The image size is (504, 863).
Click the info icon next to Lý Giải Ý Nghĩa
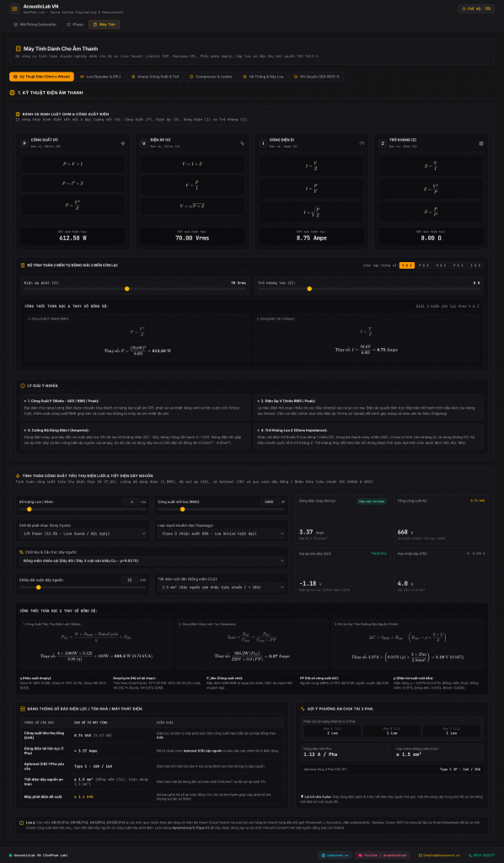[23, 386]
